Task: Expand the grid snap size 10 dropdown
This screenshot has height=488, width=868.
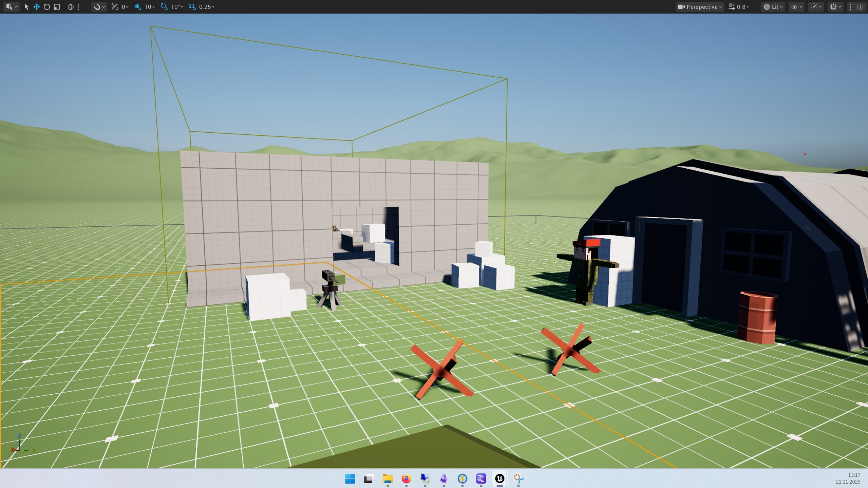Action: [150, 7]
